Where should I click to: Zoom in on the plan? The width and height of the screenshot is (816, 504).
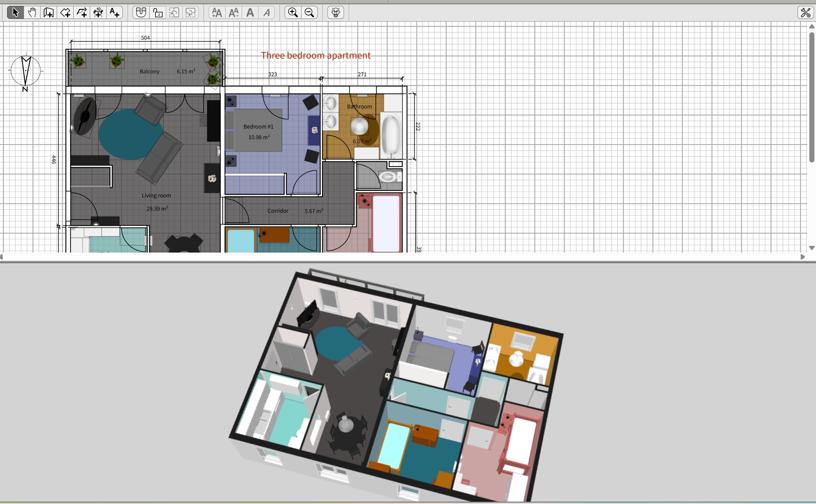(293, 13)
